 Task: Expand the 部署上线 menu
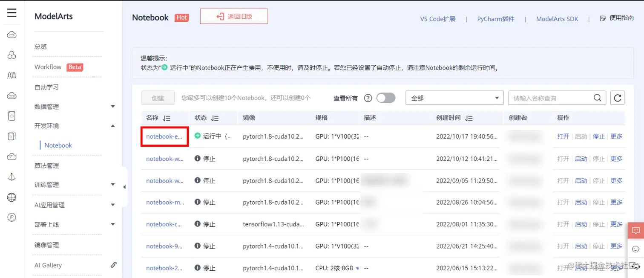[x=113, y=224]
